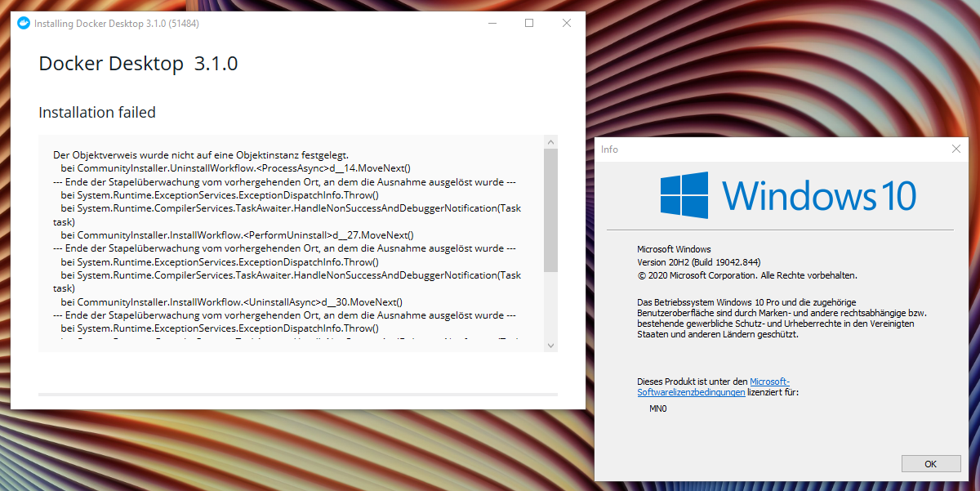
Task: Click the 'Docker Desktop 3.1.0' heading
Action: pos(138,64)
